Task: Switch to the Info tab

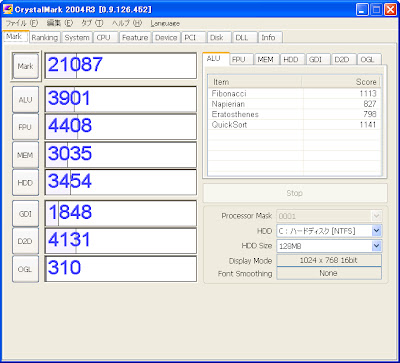Action: [x=270, y=38]
